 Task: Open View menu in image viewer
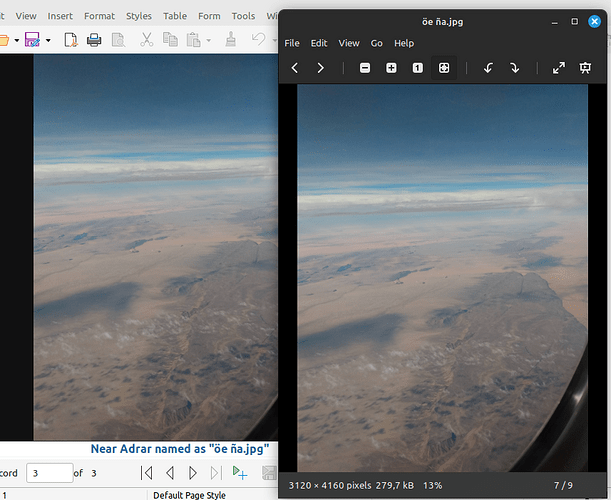point(349,43)
